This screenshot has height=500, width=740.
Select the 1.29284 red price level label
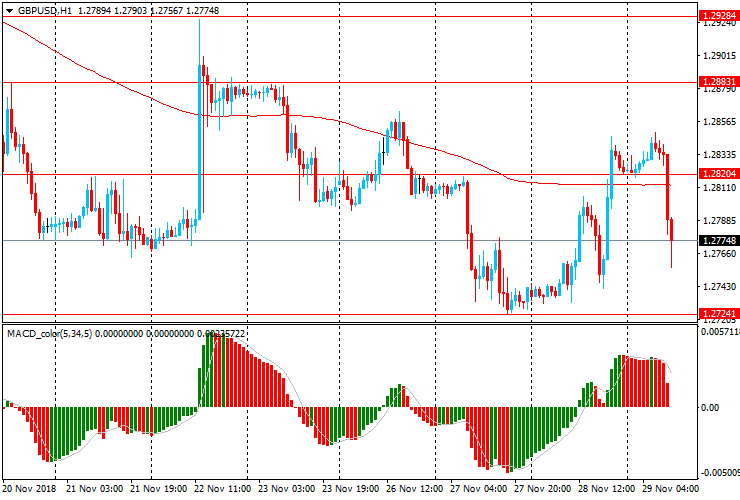pyautogui.click(x=719, y=16)
